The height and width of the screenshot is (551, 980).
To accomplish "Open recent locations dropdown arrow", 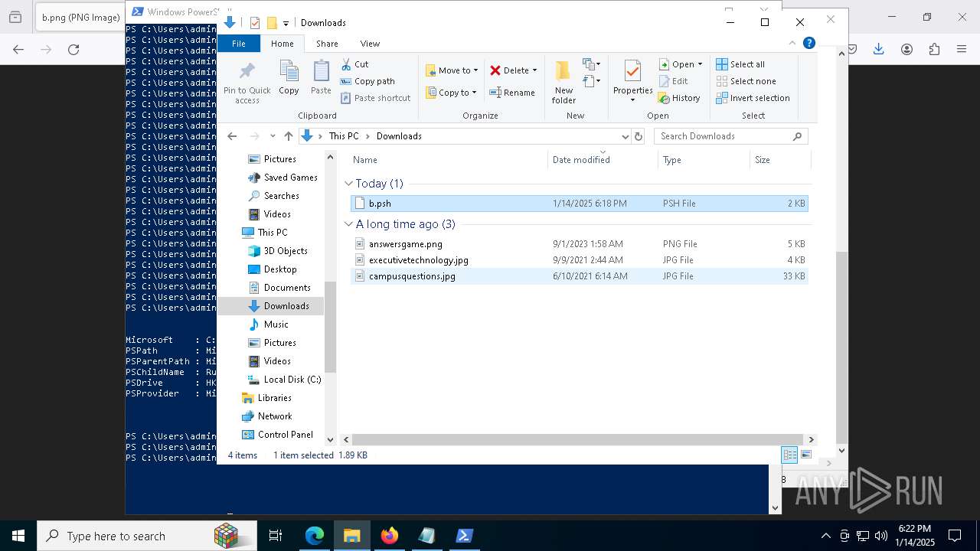I will [x=272, y=136].
